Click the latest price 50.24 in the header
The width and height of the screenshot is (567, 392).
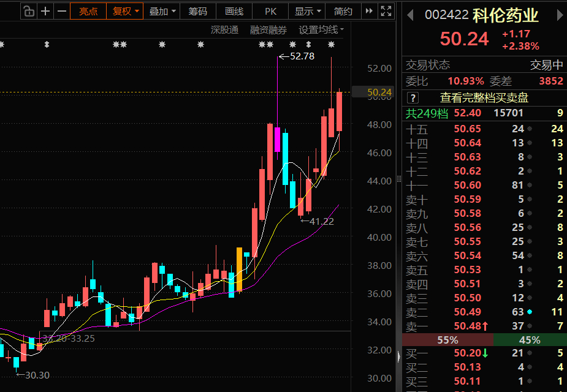coord(464,39)
